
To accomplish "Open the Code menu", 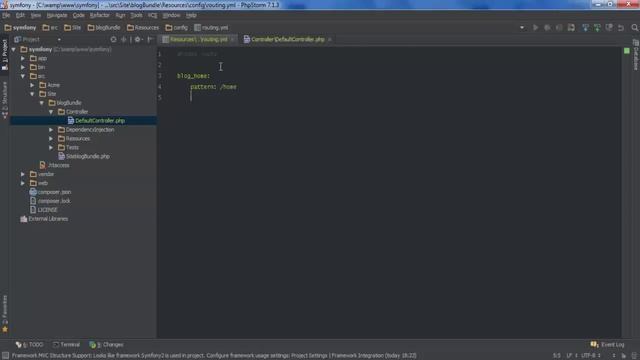I will click(x=78, y=16).
